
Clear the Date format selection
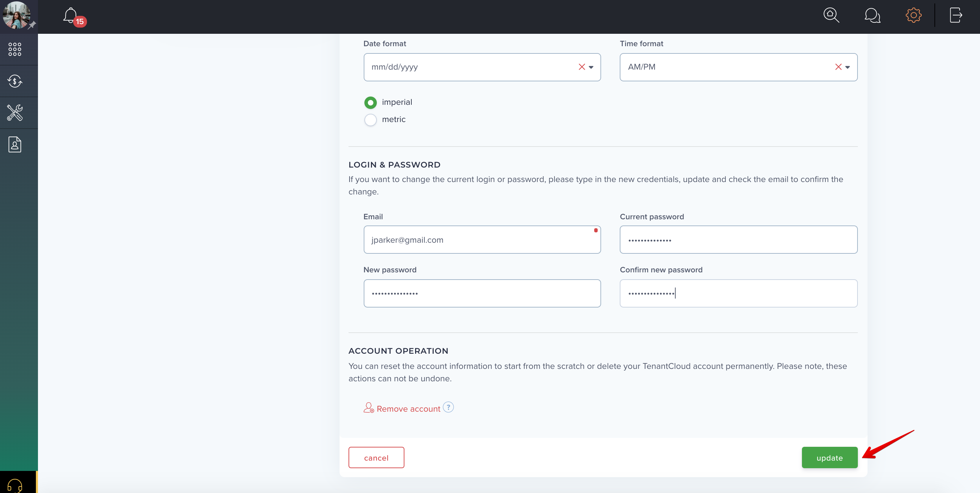(x=582, y=67)
